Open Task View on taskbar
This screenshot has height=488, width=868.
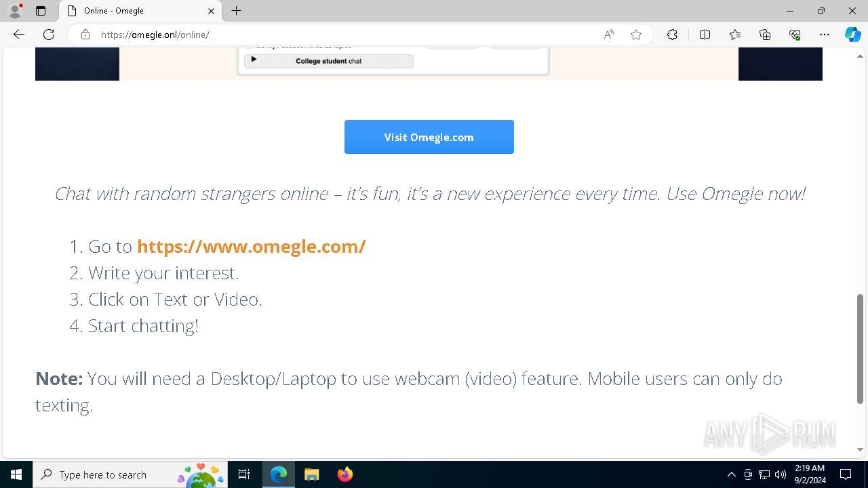244,474
